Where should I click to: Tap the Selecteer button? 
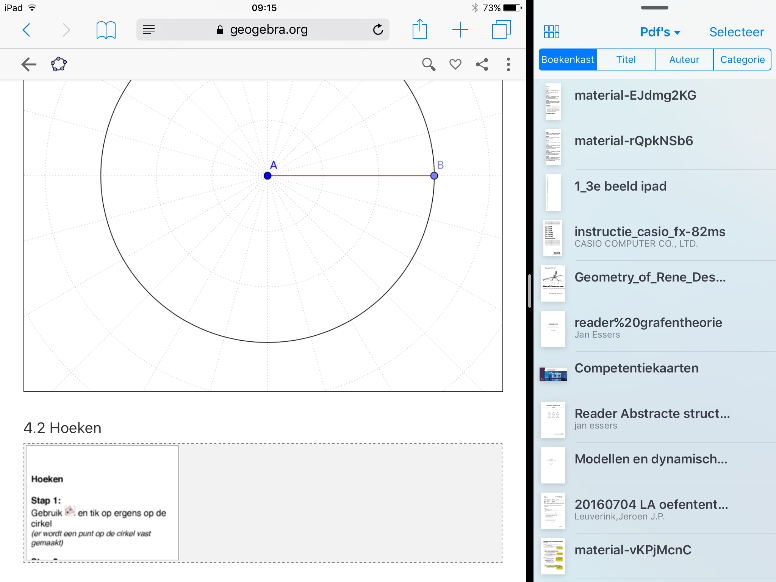tap(736, 32)
